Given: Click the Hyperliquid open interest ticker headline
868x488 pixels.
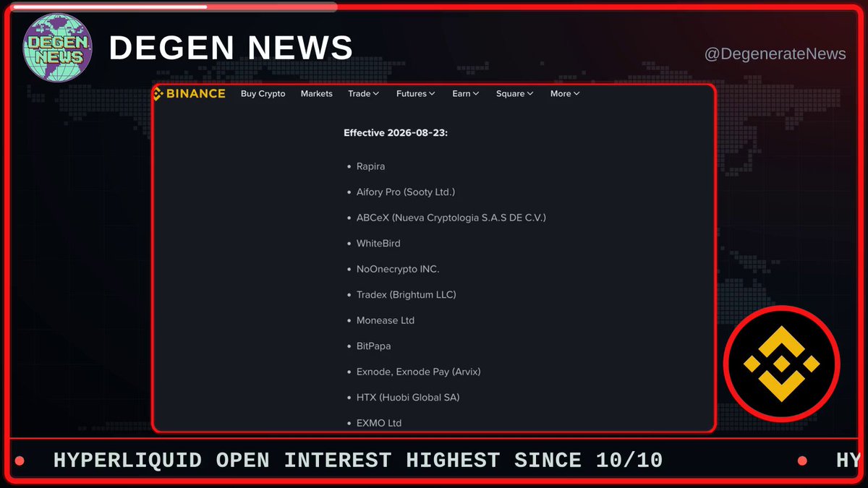Looking at the screenshot, I should (358, 461).
